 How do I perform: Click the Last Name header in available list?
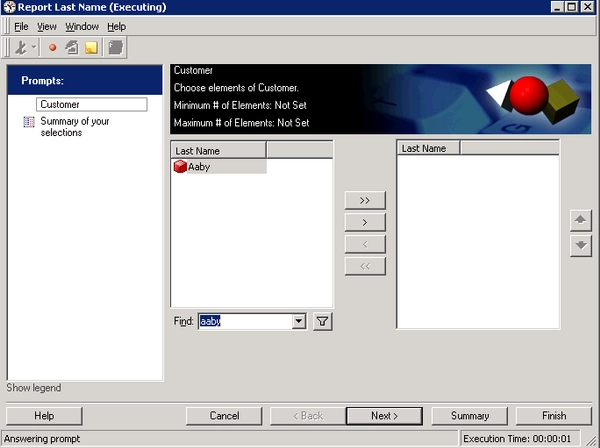click(x=218, y=150)
